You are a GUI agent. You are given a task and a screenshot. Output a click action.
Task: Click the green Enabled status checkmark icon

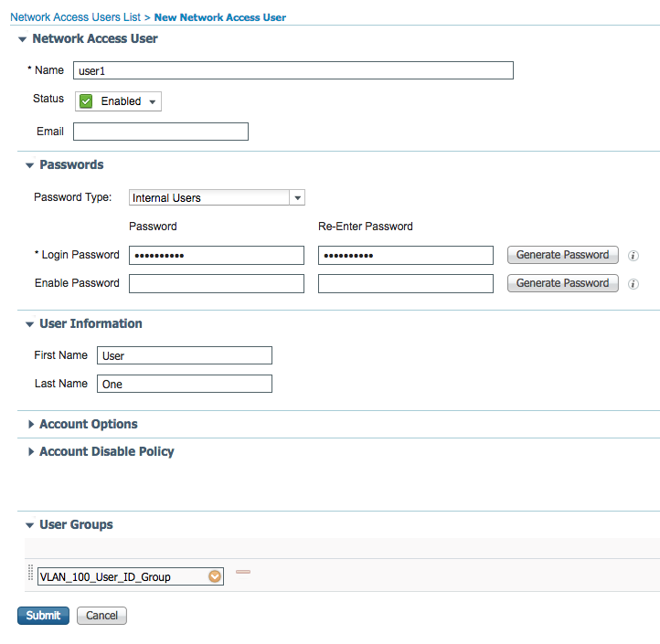click(87, 101)
